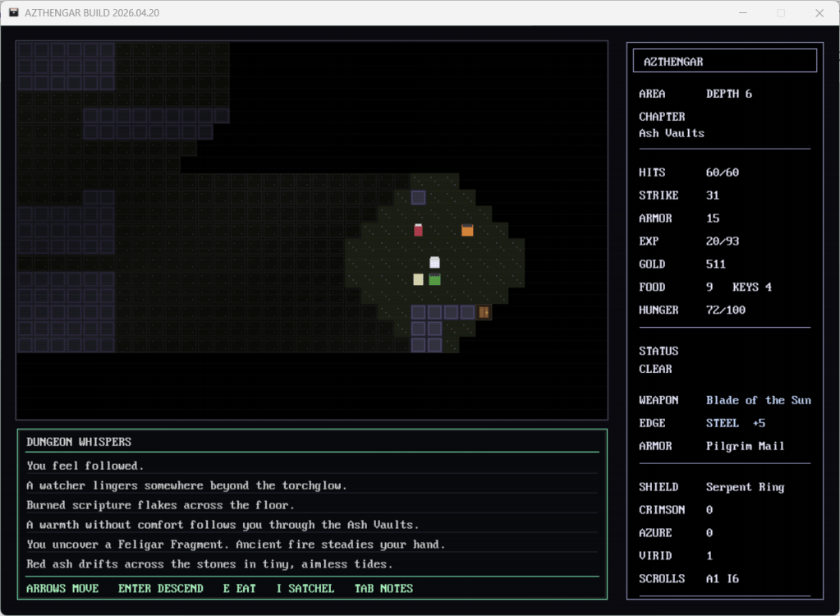Click the E EAT command hint
The width and height of the screenshot is (840, 616).
coord(239,588)
